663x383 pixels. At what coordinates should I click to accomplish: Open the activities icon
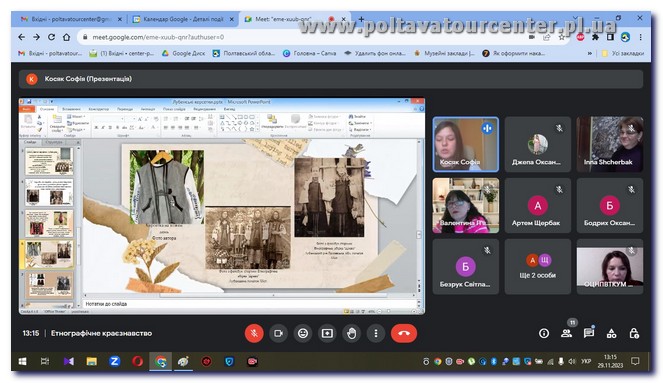coord(611,334)
